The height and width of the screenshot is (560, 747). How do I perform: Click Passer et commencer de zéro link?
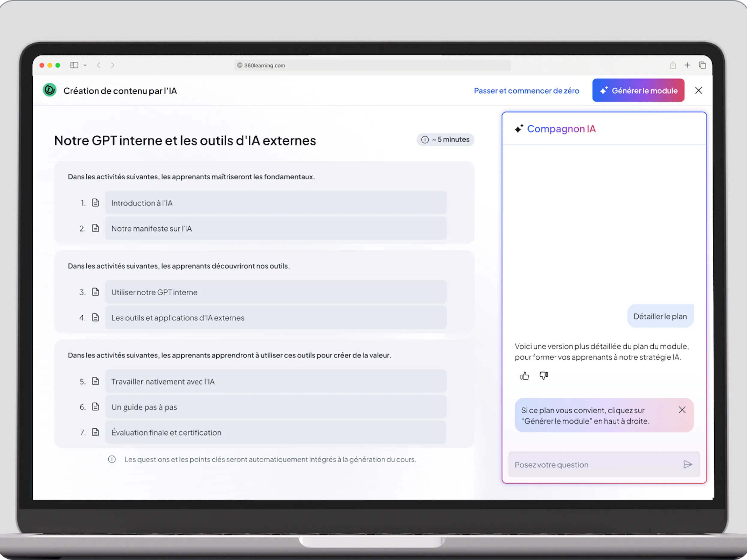point(526,91)
